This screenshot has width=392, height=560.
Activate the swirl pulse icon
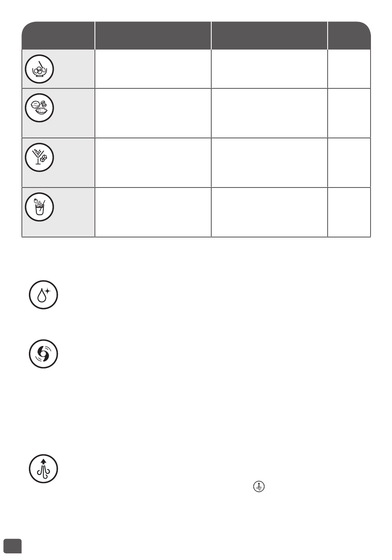[44, 354]
